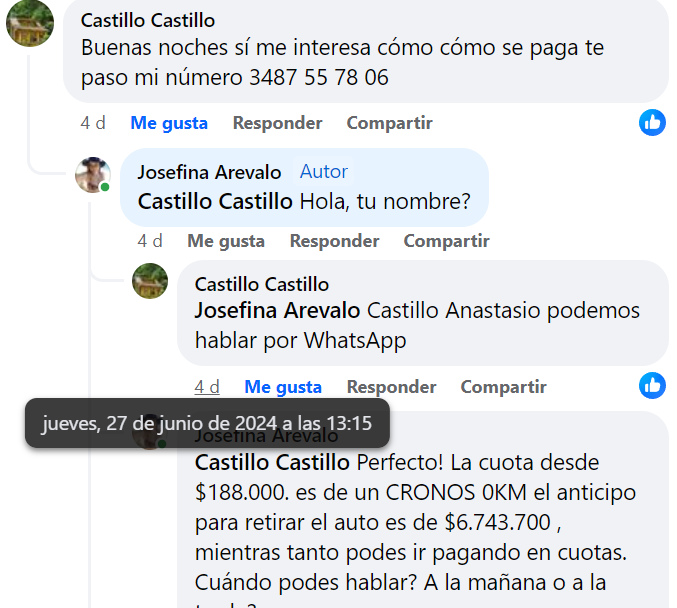Click Compartir under the WhatsApp reply
The height and width of the screenshot is (608, 677).
503,387
